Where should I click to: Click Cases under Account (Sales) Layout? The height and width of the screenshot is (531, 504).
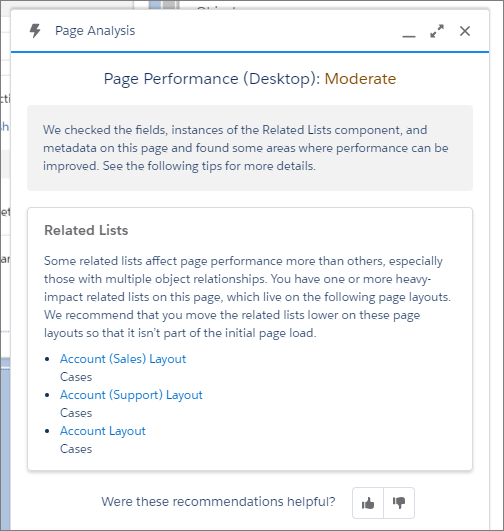[x=76, y=377]
